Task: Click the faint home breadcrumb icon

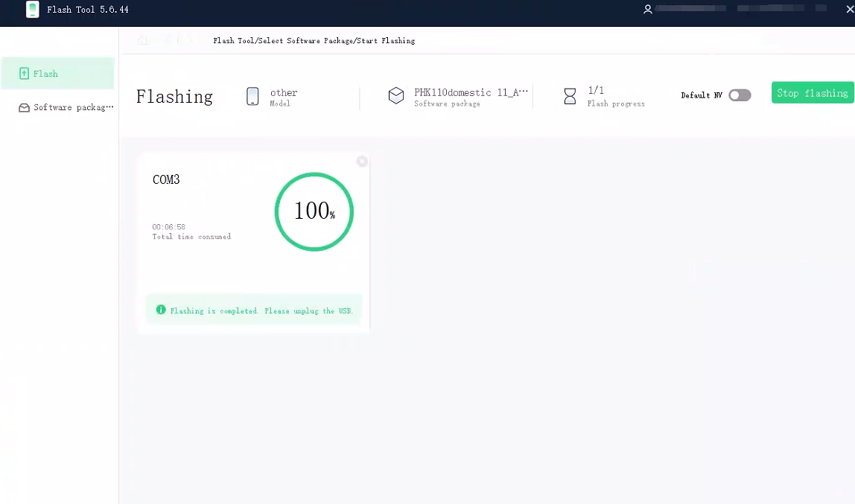Action: [x=142, y=40]
